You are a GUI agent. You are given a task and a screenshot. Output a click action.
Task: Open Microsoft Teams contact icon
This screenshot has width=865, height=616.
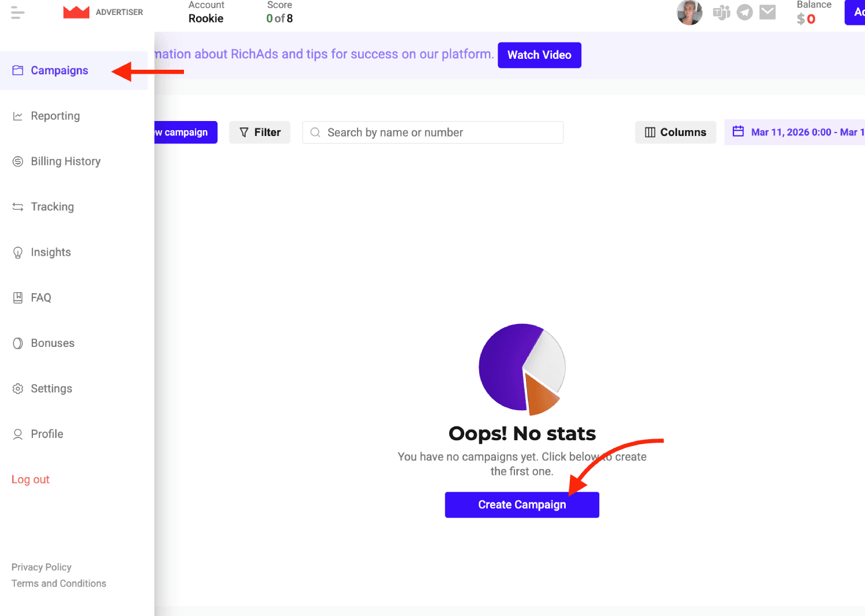(x=721, y=12)
